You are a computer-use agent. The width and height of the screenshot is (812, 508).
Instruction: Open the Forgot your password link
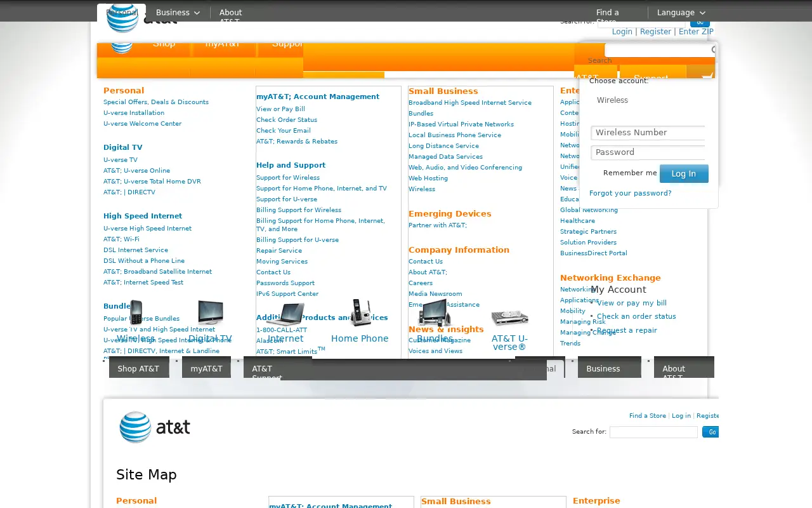(630, 193)
